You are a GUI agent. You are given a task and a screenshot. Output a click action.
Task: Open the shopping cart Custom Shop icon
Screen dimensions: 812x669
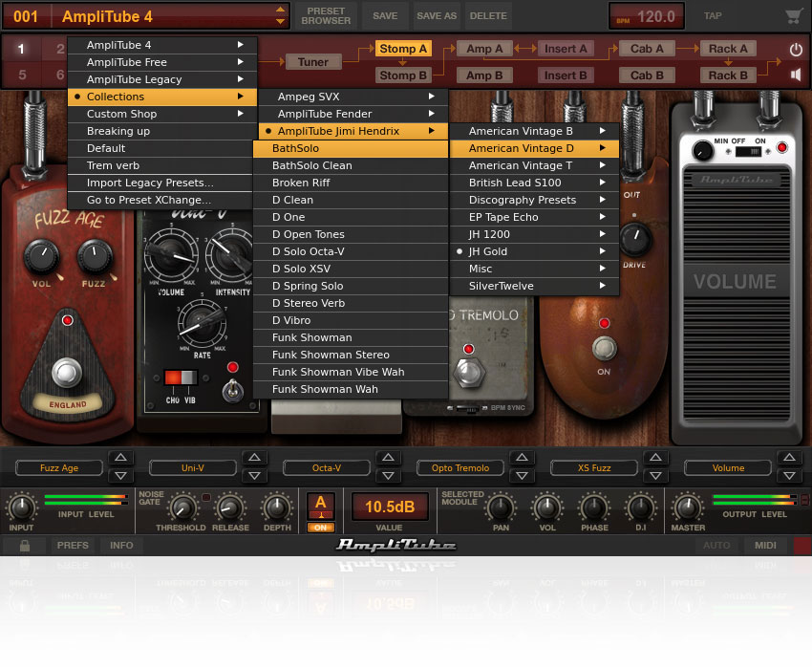click(793, 16)
